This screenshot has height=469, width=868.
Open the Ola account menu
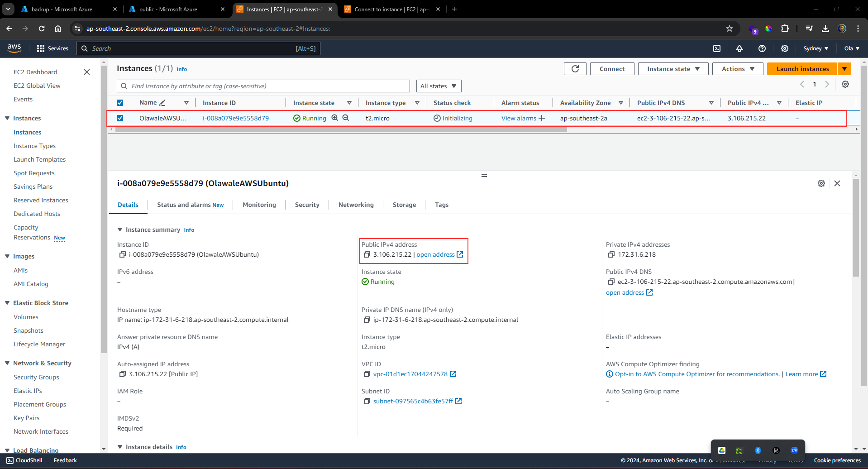852,48
